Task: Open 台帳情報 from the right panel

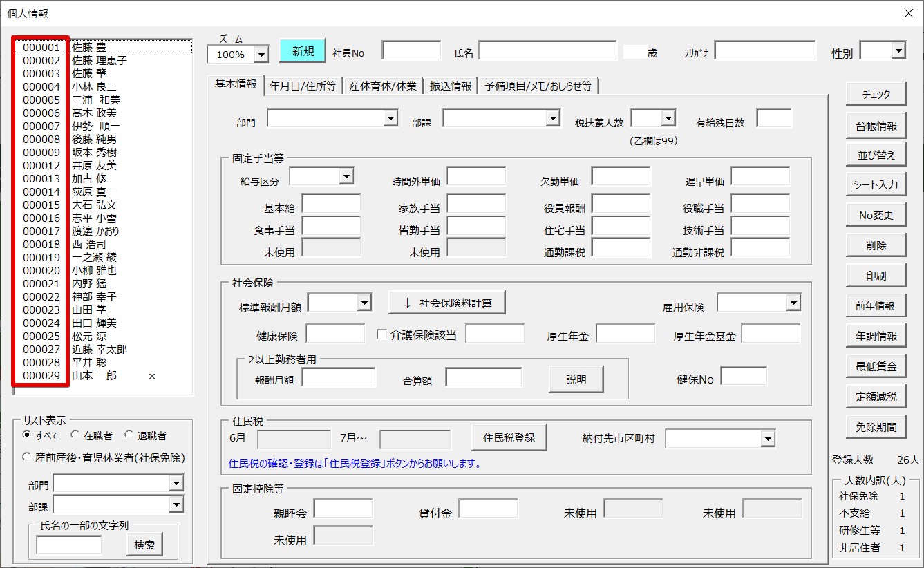Action: tap(875, 125)
